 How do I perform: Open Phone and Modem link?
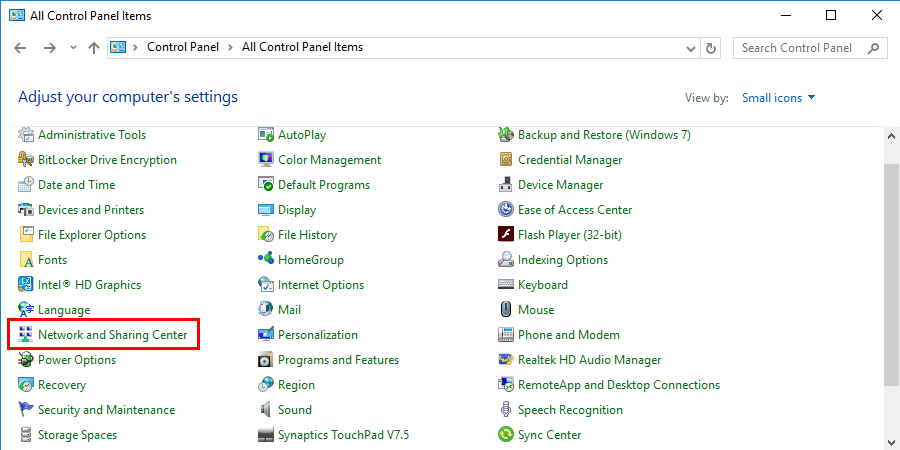(569, 335)
